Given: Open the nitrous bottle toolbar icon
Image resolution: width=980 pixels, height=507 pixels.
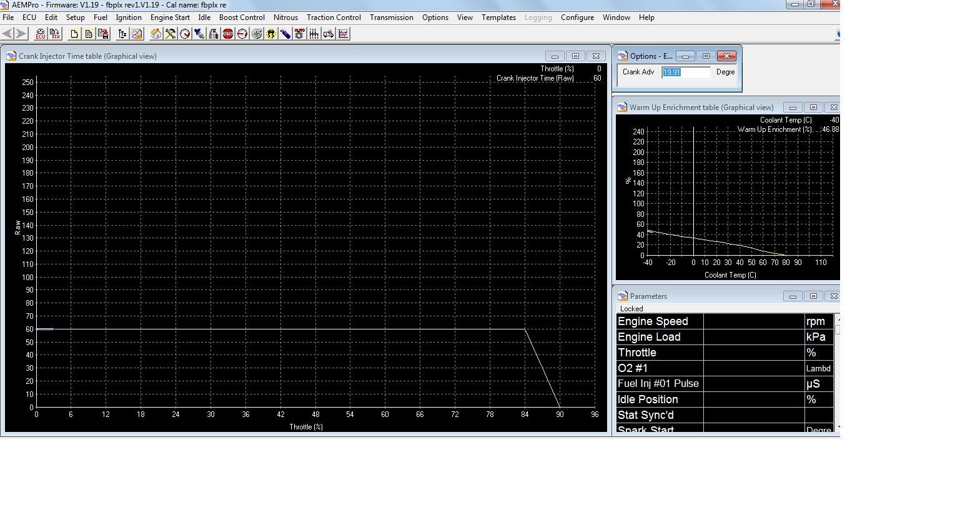Looking at the screenshot, I should coord(285,34).
